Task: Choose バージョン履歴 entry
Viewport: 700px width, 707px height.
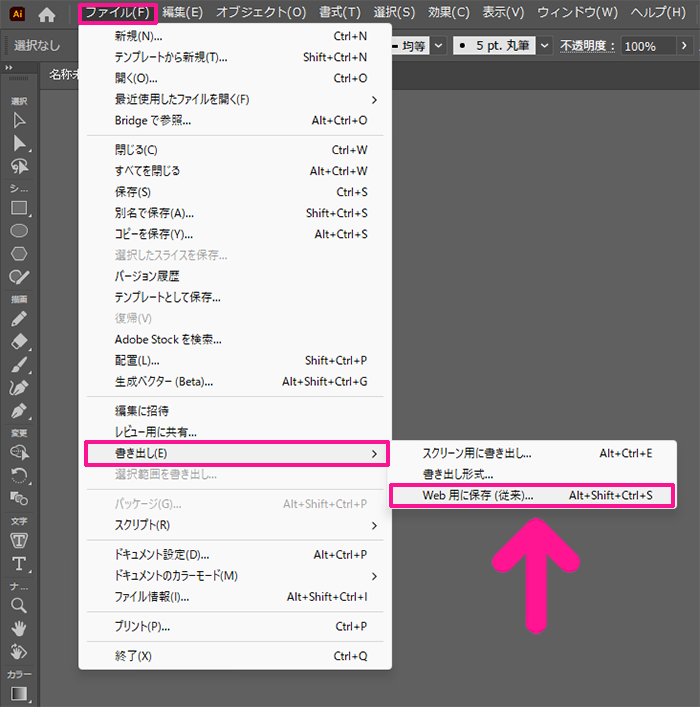Action: (x=235, y=276)
